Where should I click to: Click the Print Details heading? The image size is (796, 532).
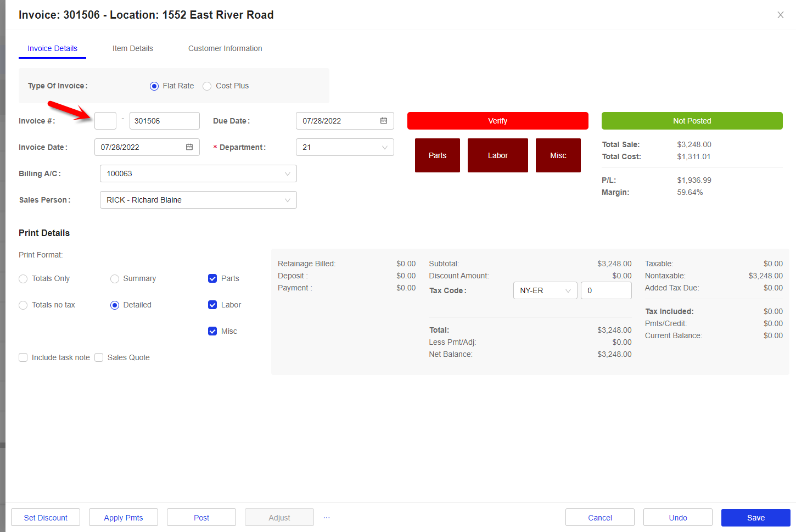(44, 233)
